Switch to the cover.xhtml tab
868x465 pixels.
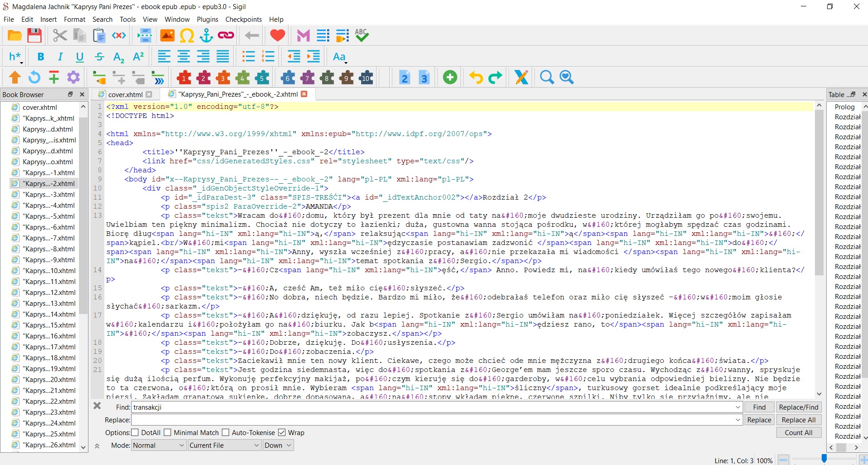[125, 94]
